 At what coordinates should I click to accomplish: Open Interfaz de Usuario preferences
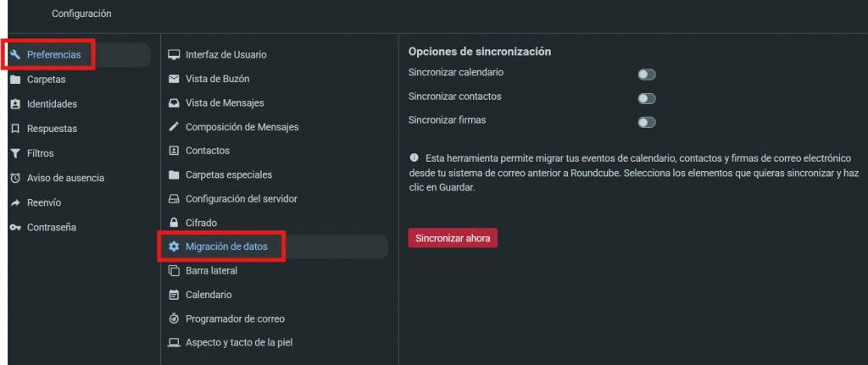coord(225,55)
